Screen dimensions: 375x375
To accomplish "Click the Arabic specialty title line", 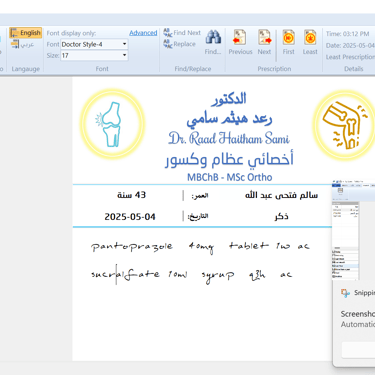I will click(229, 159).
